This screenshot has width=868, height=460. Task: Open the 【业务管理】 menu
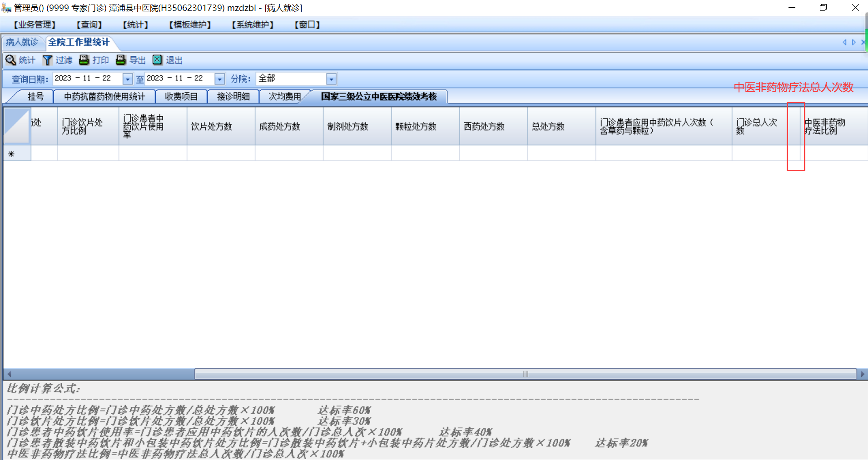(x=35, y=25)
